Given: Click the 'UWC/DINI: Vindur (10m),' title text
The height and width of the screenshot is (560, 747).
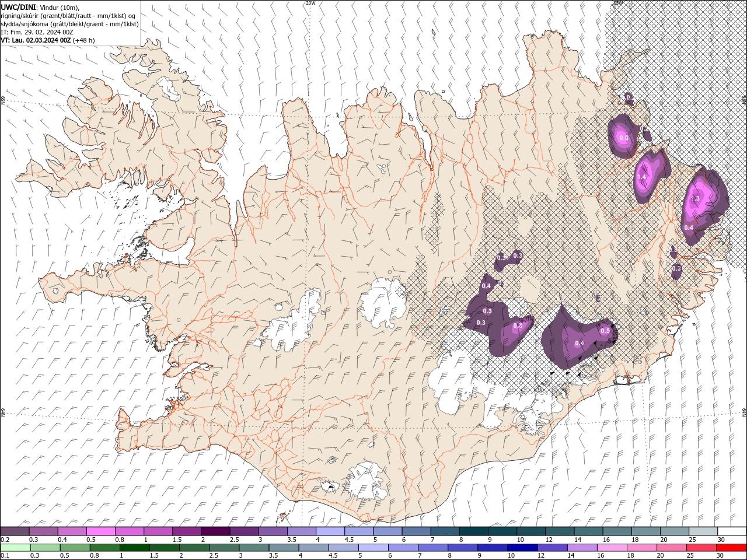Looking at the screenshot, I should [x=40, y=7].
